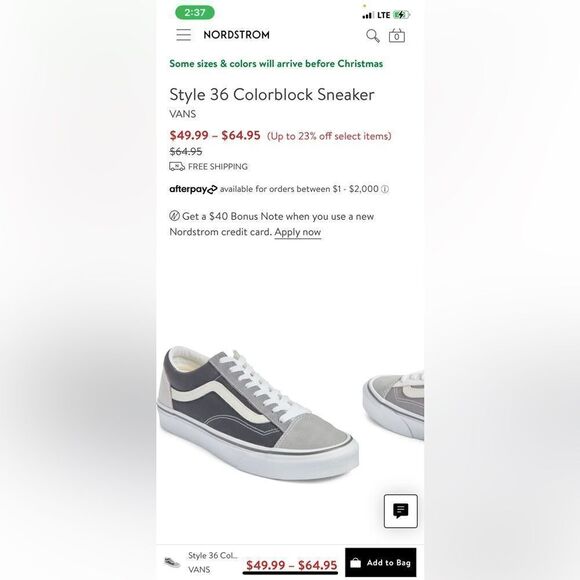580x580 pixels.
Task: Tap the Style 36 Colorblock Sneaker title
Action: [x=272, y=95]
